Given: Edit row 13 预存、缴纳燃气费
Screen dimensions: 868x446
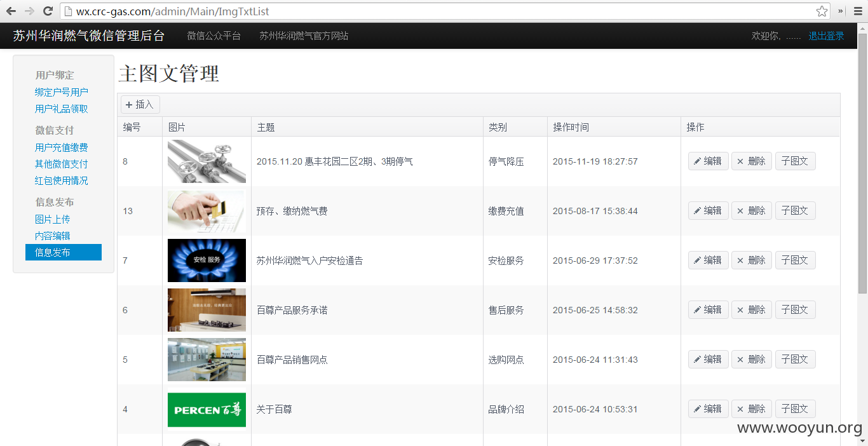Looking at the screenshot, I should (708, 211).
